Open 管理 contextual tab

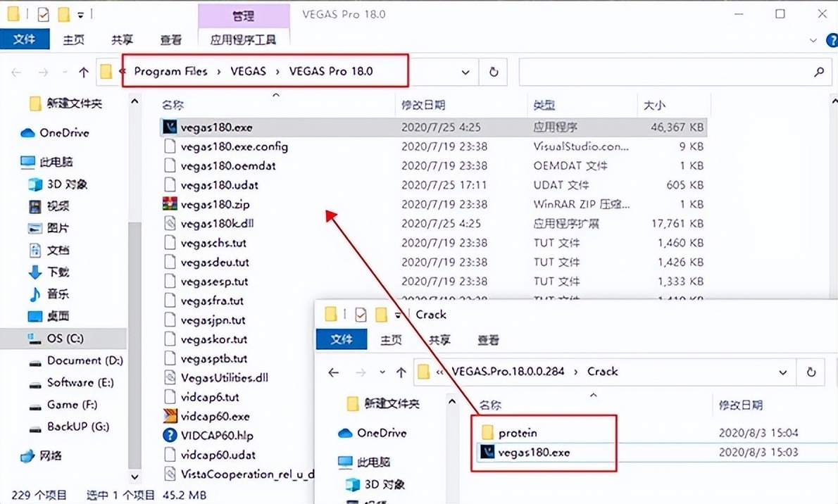click(x=243, y=16)
